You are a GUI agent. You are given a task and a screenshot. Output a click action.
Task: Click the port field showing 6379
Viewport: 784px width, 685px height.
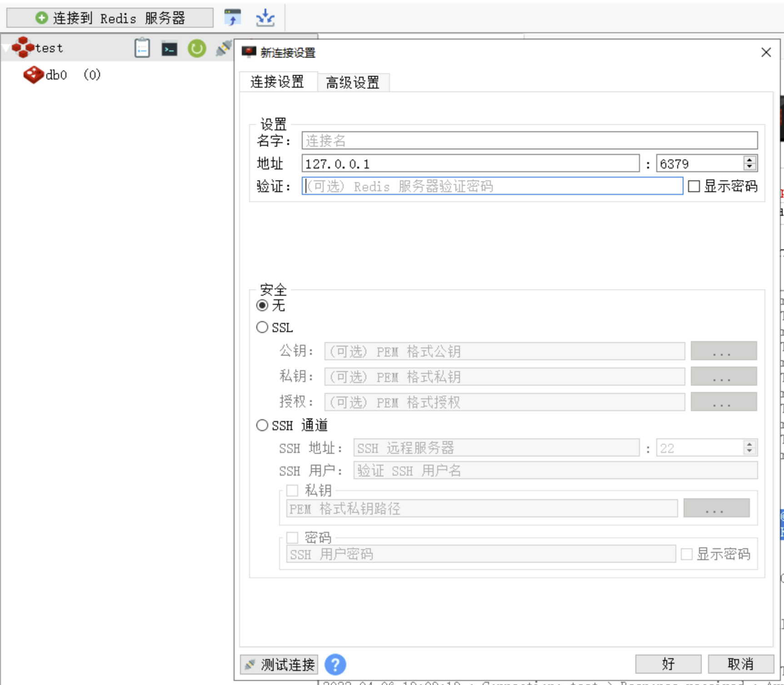[x=700, y=164]
